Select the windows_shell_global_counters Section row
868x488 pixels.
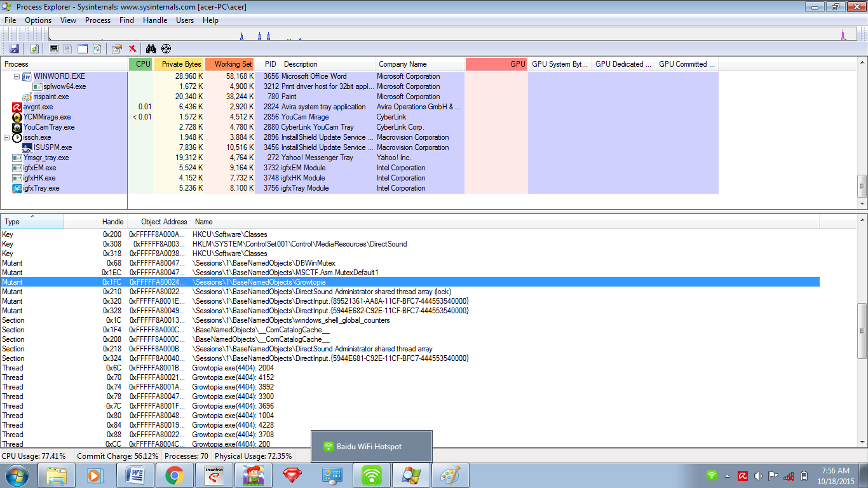410,320
